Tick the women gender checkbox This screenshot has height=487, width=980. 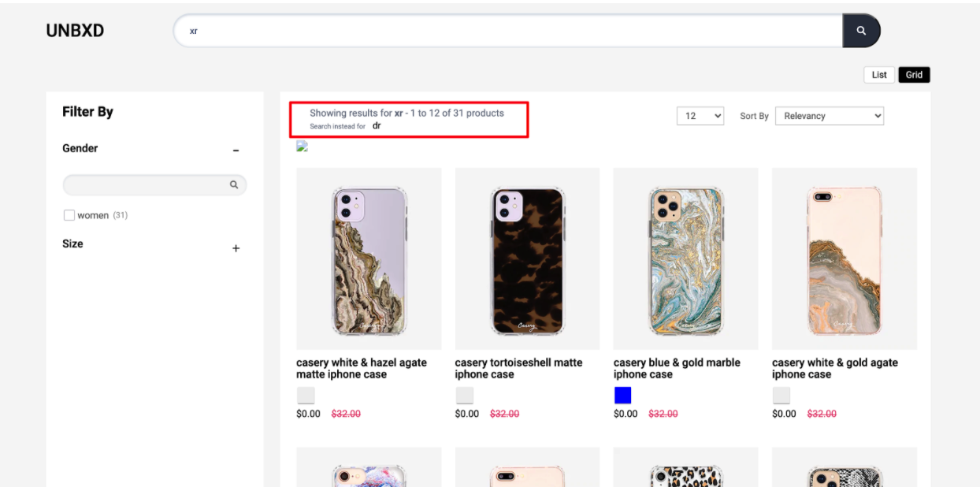pyautogui.click(x=69, y=215)
